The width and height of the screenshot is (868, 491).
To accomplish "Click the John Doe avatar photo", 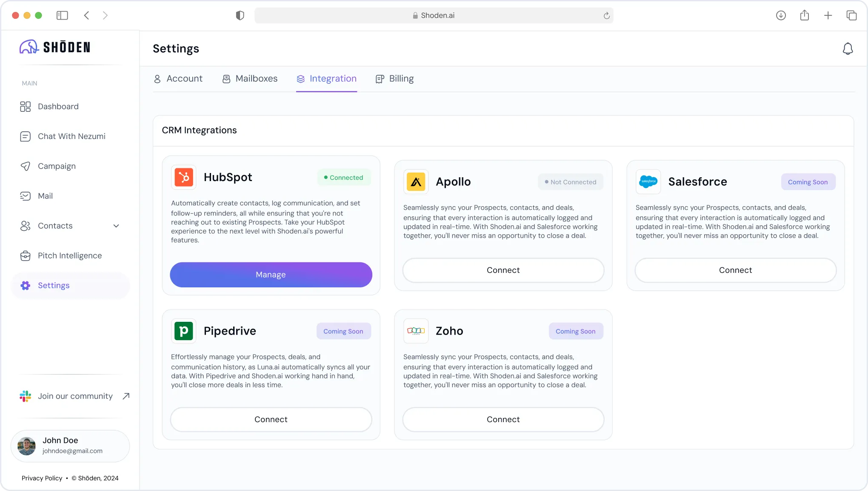I will [26, 446].
